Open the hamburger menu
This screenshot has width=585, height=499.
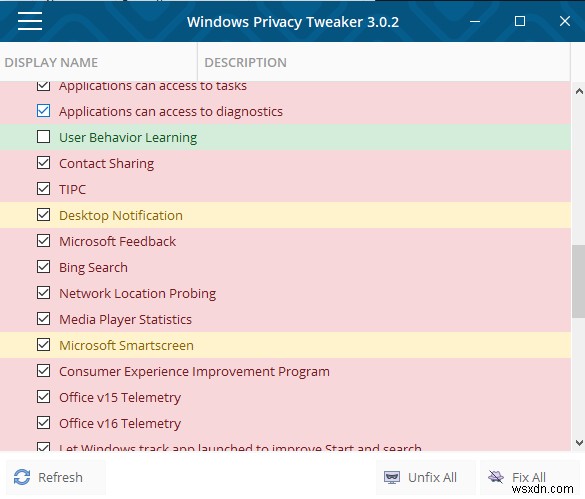tap(30, 21)
